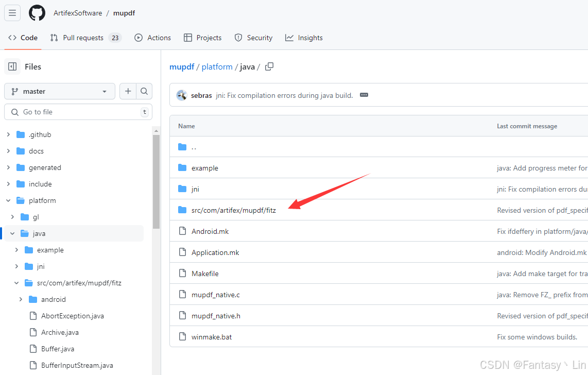Open the master branch dropdown
588x375 pixels.
click(60, 91)
